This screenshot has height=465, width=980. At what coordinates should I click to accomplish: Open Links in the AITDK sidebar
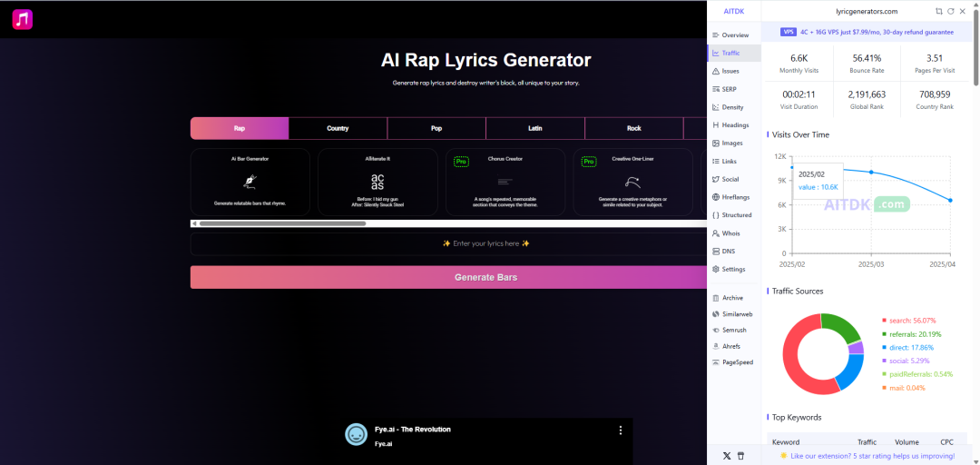[x=734, y=162]
